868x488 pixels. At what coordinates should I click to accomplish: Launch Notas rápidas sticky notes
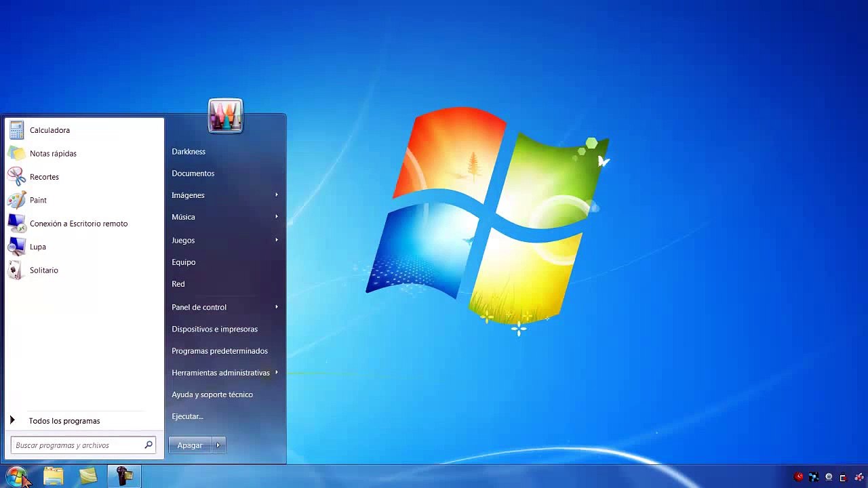click(84, 153)
